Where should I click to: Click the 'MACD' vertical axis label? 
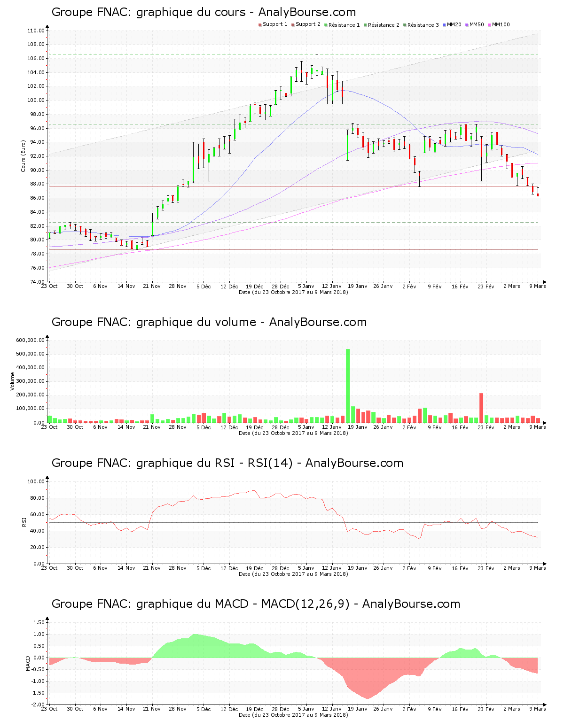coord(28,663)
